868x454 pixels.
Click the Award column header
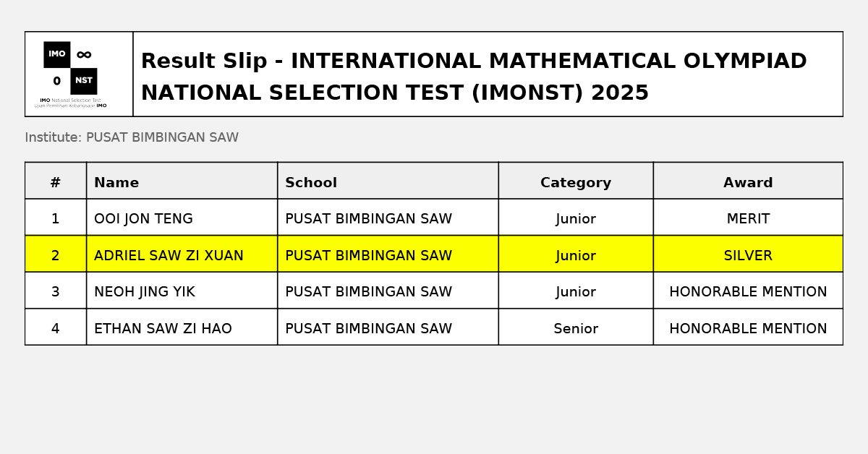(x=748, y=183)
